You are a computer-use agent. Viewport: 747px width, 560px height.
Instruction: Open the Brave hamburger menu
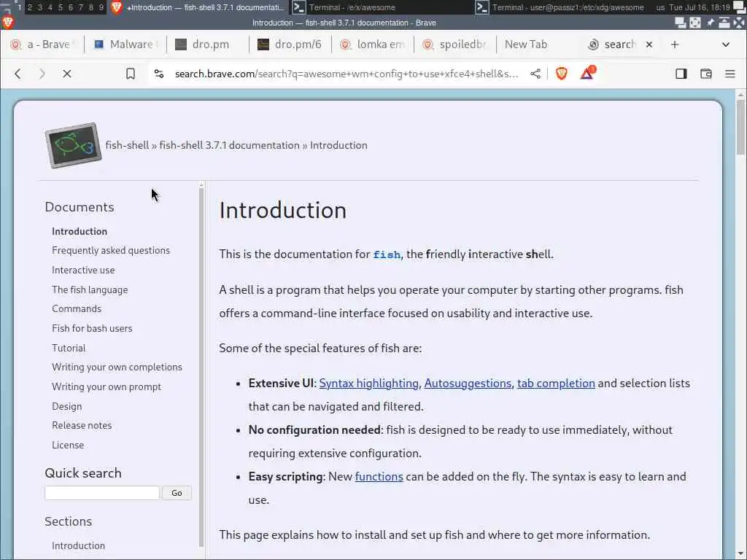[x=730, y=74]
